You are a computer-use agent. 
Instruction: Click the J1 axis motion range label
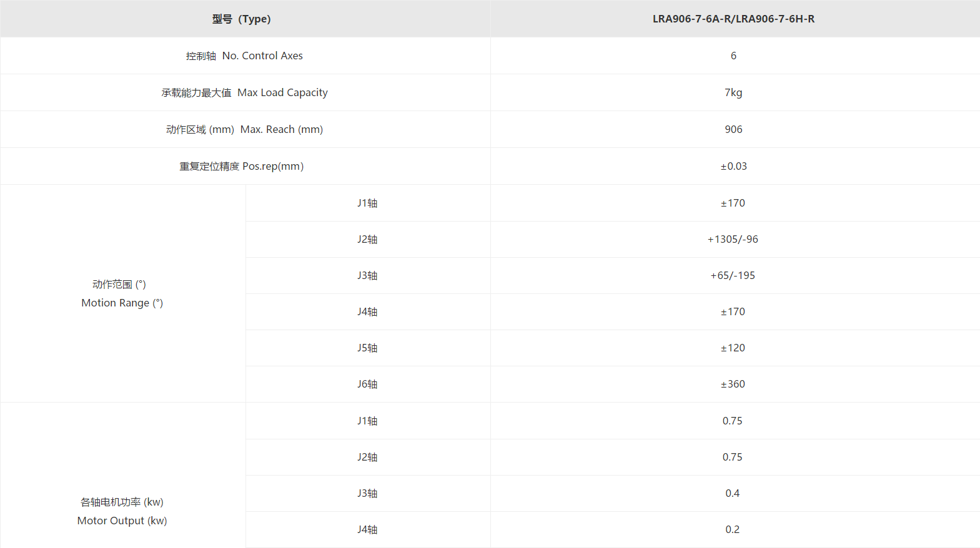(x=367, y=203)
